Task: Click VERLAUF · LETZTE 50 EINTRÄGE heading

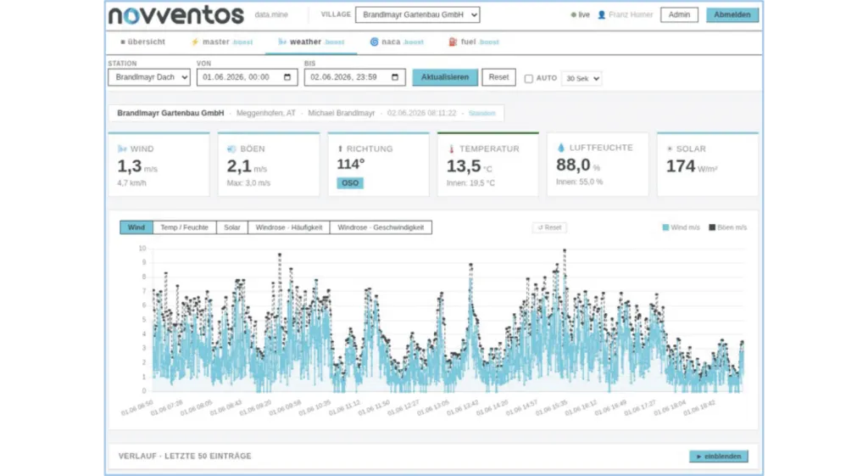Action: (185, 456)
